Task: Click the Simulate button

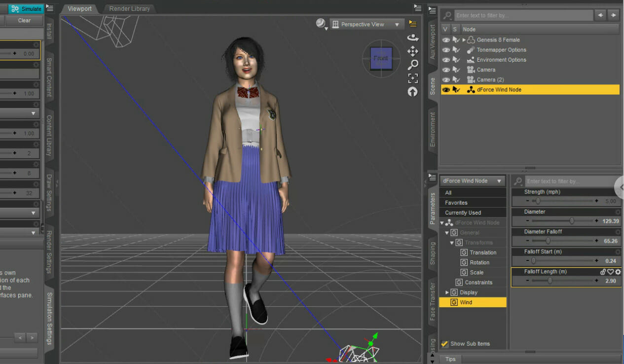Action: pos(27,9)
